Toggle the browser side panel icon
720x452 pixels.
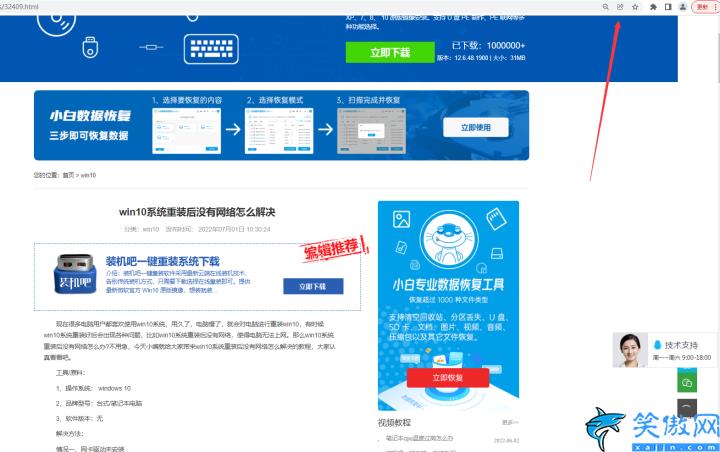[668, 7]
